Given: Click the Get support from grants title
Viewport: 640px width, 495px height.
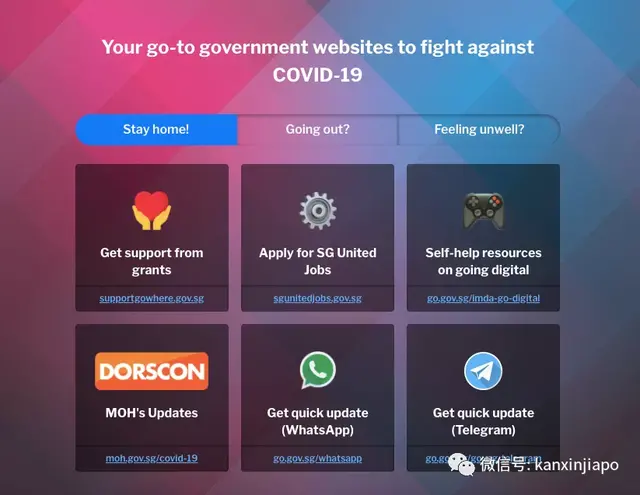Looking at the screenshot, I should [151, 261].
